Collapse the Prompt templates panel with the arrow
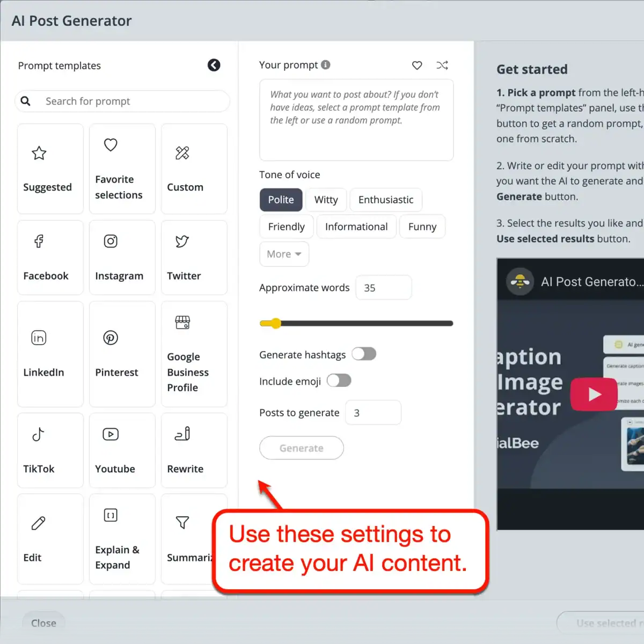The width and height of the screenshot is (644, 644). pyautogui.click(x=214, y=65)
